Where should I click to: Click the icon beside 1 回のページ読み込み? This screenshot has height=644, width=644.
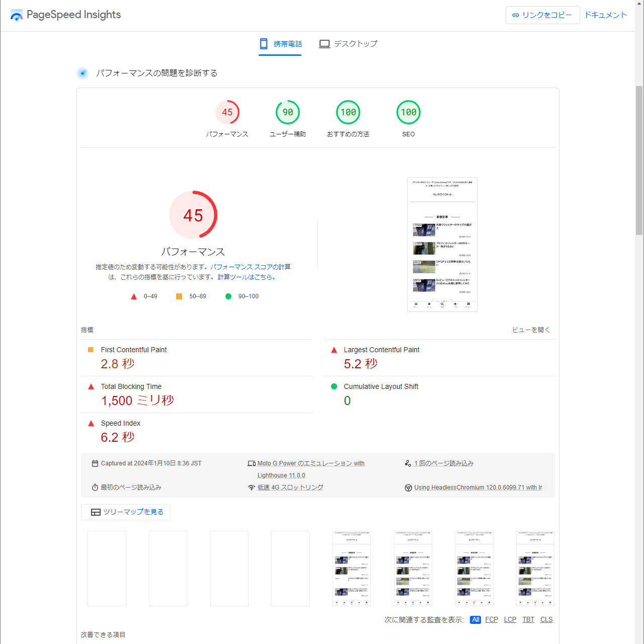(408, 463)
